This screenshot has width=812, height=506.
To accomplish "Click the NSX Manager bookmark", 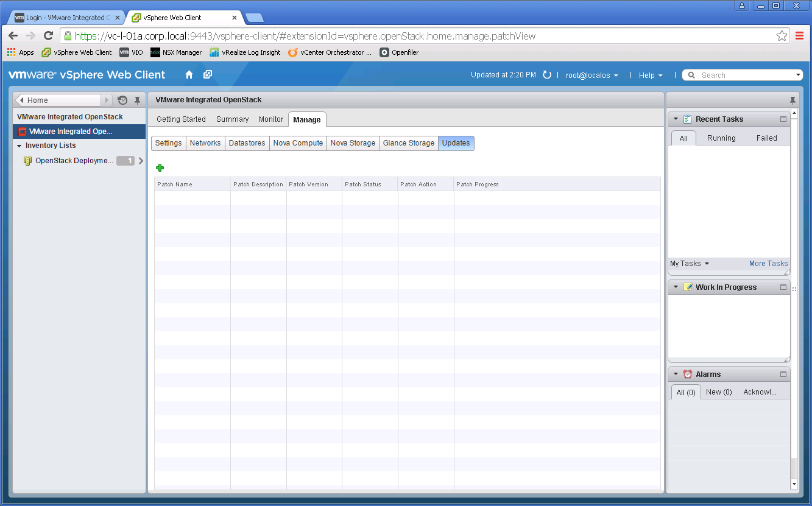I will point(176,52).
